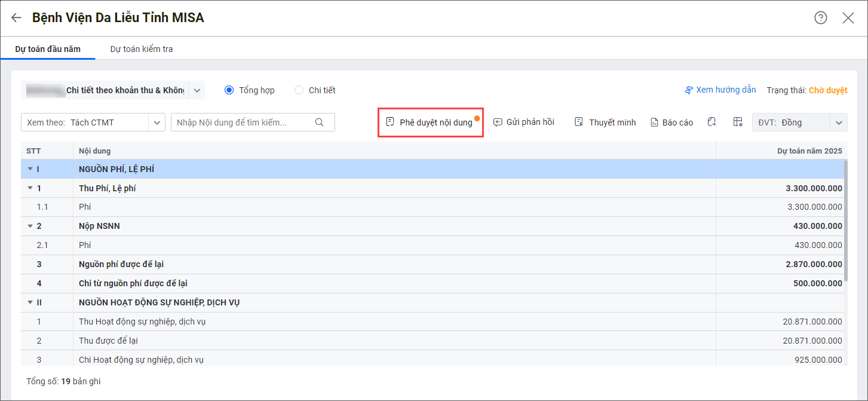
Task: Click the back arrow icon
Action: point(16,18)
